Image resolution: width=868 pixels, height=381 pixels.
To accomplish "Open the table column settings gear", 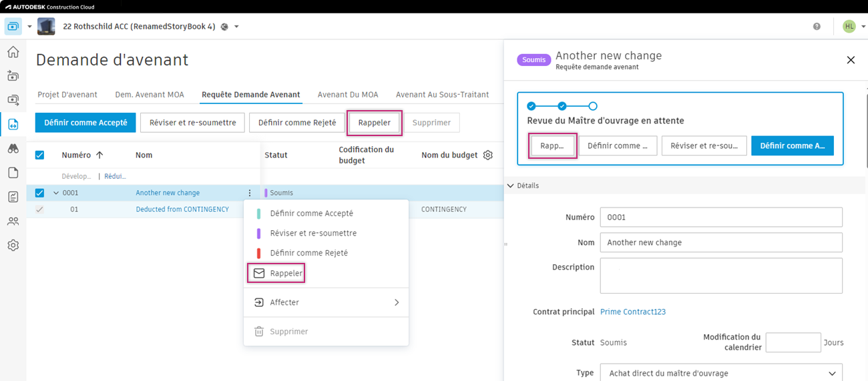I will pyautogui.click(x=488, y=155).
